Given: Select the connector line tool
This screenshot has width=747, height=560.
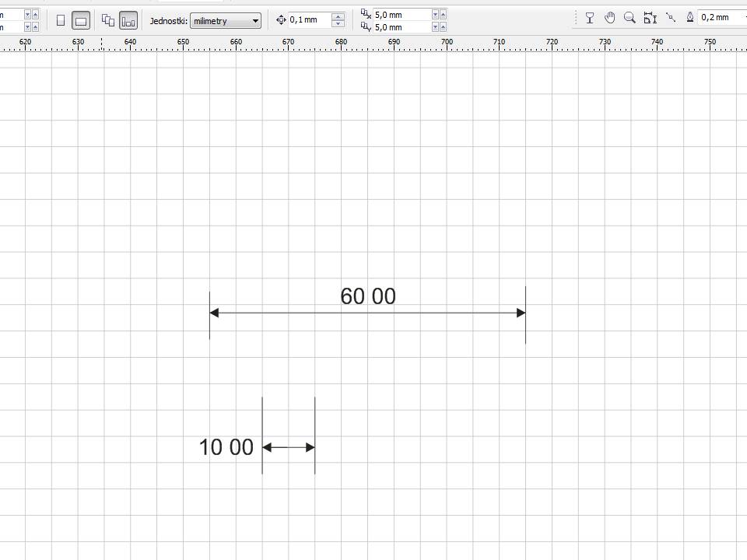Looking at the screenshot, I should pos(670,17).
